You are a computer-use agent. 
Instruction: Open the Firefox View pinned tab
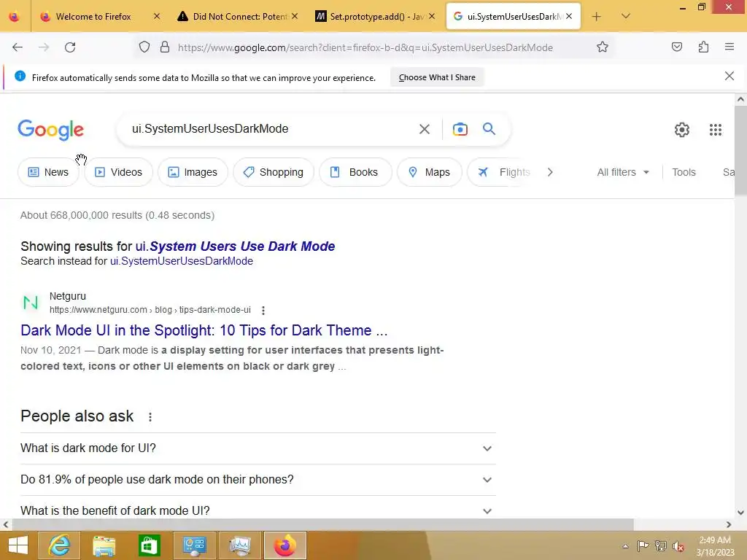coord(15,17)
